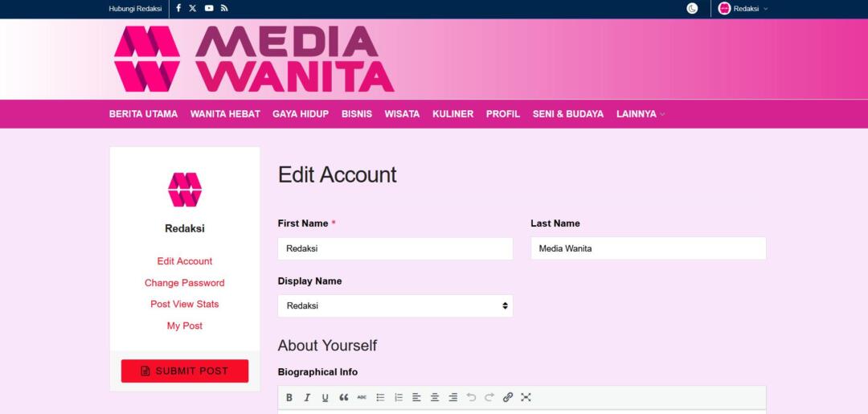This screenshot has width=868, height=414.
Task: Align bio text center
Action: 435,397
